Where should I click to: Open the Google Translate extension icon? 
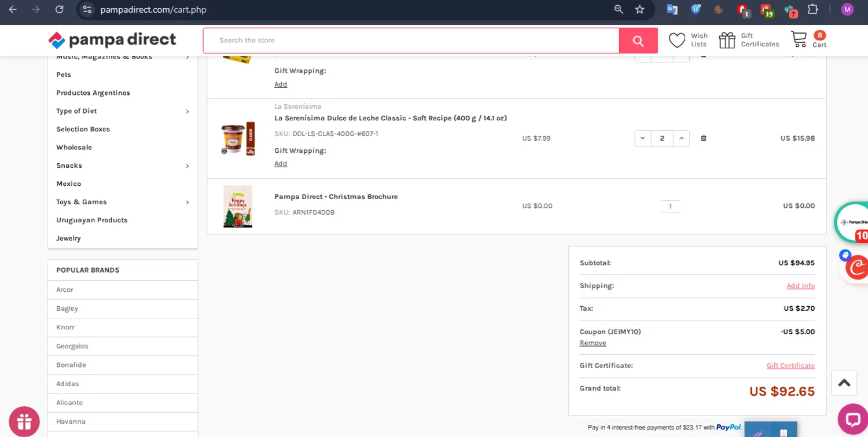[x=672, y=9]
